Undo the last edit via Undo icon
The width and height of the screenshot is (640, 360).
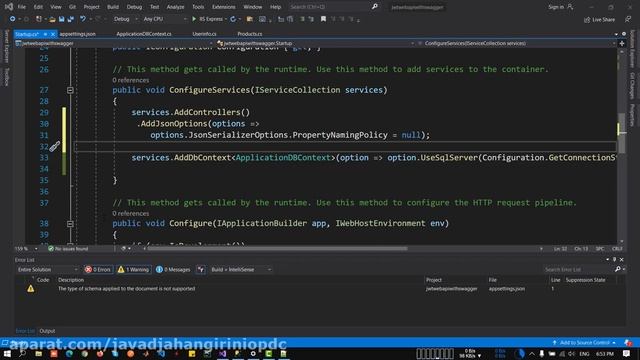(83, 19)
